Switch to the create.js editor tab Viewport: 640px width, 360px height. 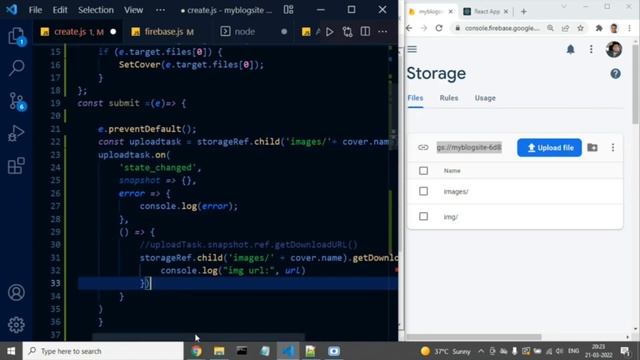click(78, 32)
